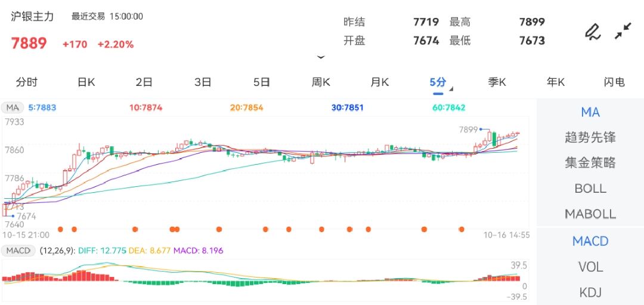Click the 10-16 14:55 end time label
Viewport: 644px width, 305px height.
tap(506, 235)
